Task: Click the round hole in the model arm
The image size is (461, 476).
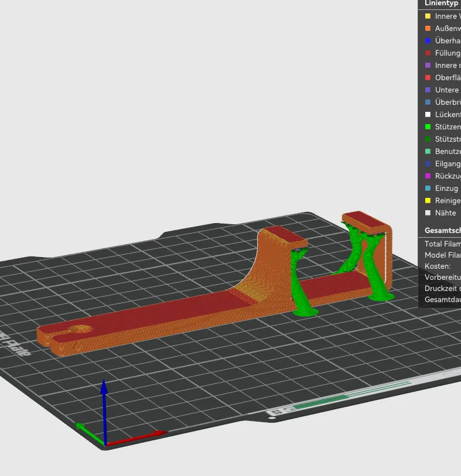Action: (x=81, y=330)
